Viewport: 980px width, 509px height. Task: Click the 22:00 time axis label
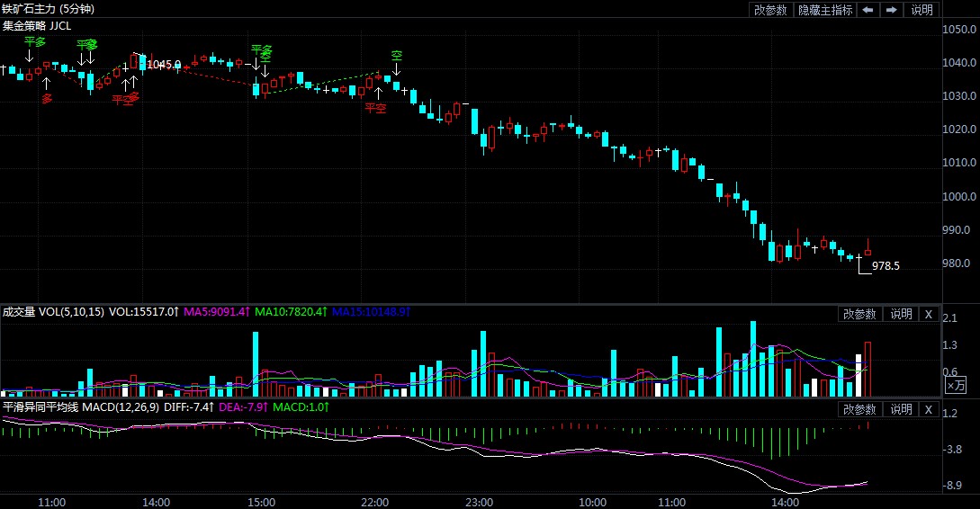click(x=374, y=502)
